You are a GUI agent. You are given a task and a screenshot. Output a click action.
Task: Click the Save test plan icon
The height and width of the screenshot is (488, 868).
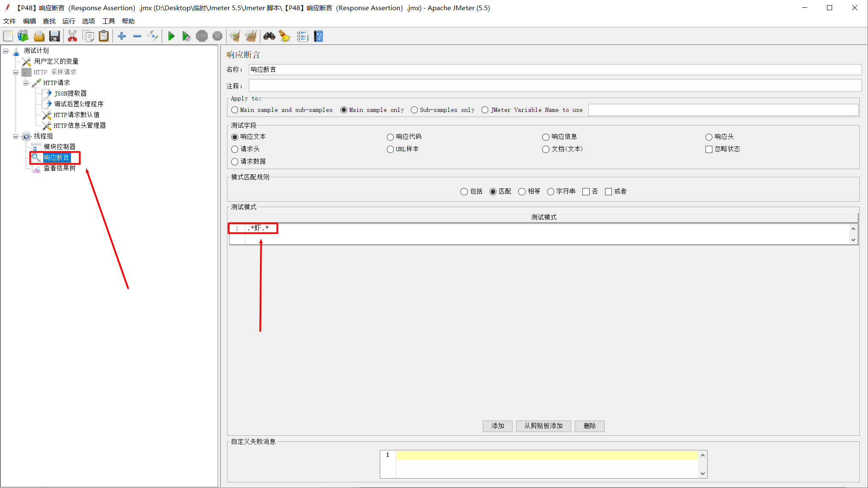pos(54,36)
